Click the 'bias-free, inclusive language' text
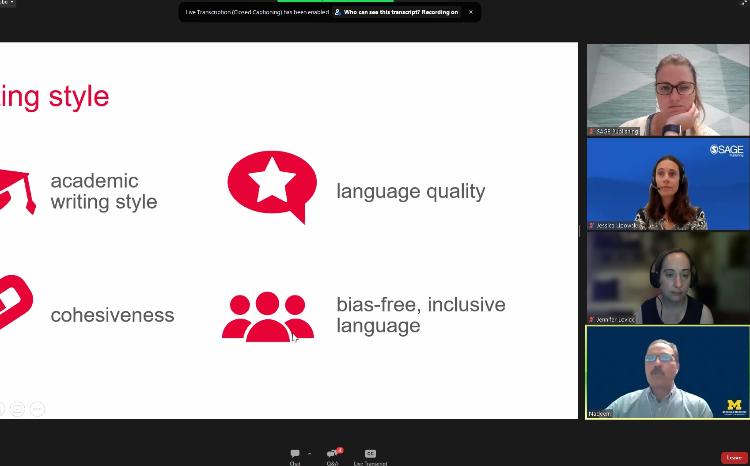Viewport: 750px width, 466px height. [420, 315]
